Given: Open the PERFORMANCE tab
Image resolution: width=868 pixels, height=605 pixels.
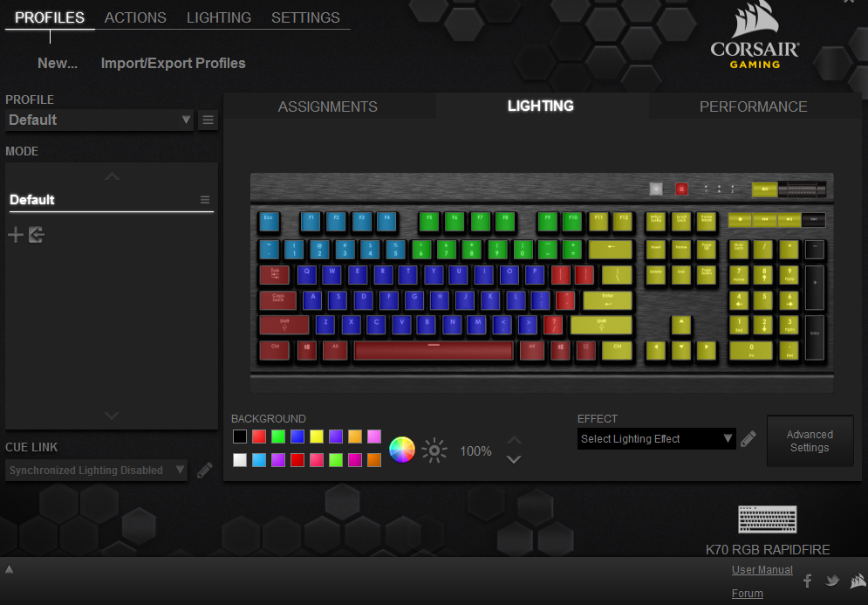Looking at the screenshot, I should pos(753,107).
